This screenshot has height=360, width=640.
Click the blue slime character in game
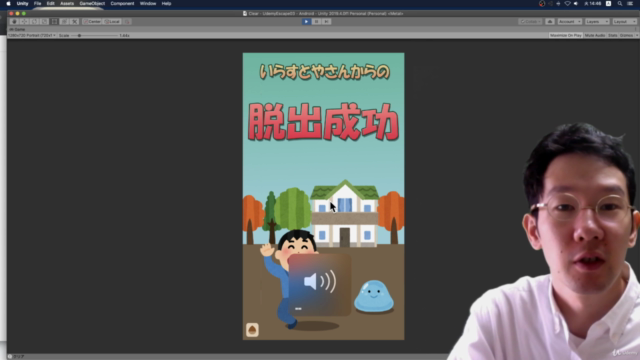374,296
